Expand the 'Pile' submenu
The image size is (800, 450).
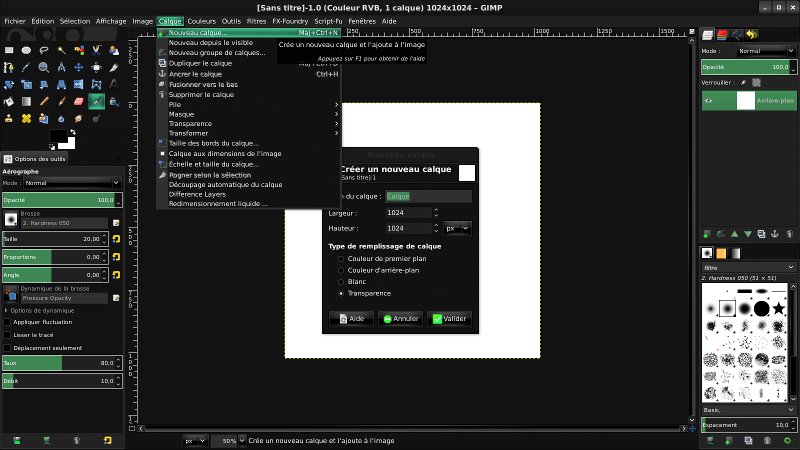coord(249,104)
